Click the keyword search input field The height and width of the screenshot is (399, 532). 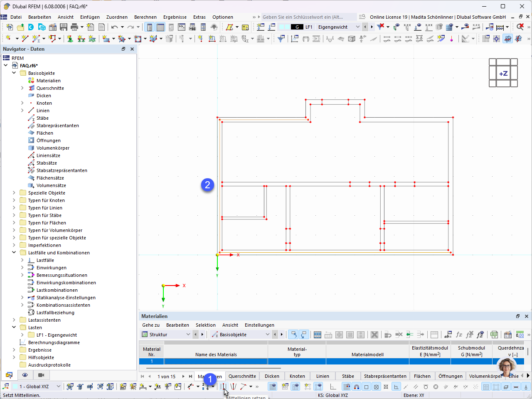coord(308,17)
